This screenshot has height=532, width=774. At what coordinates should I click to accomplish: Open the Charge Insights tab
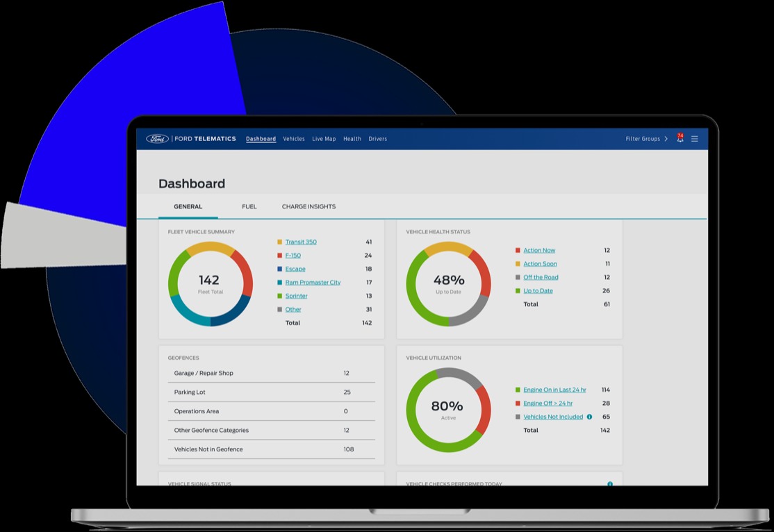point(308,206)
